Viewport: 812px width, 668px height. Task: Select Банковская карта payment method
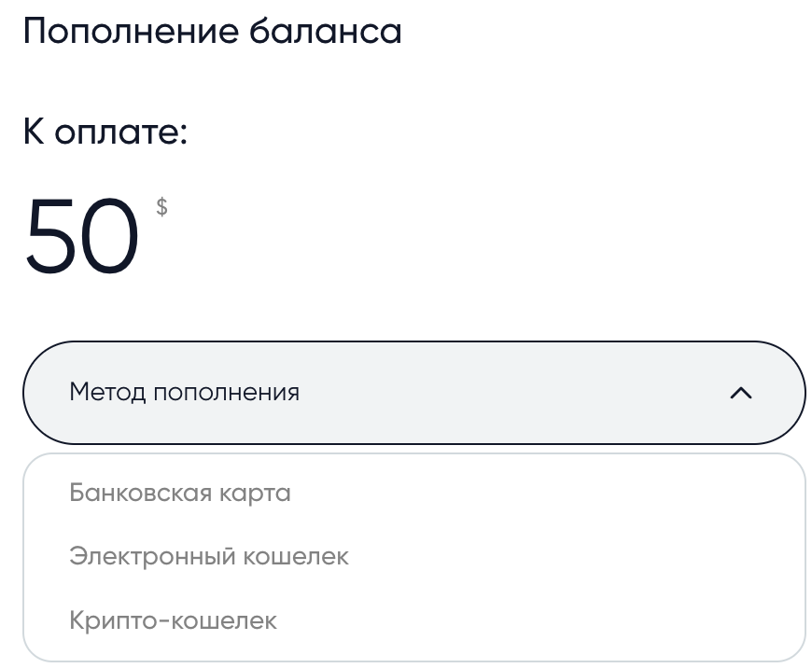180,493
